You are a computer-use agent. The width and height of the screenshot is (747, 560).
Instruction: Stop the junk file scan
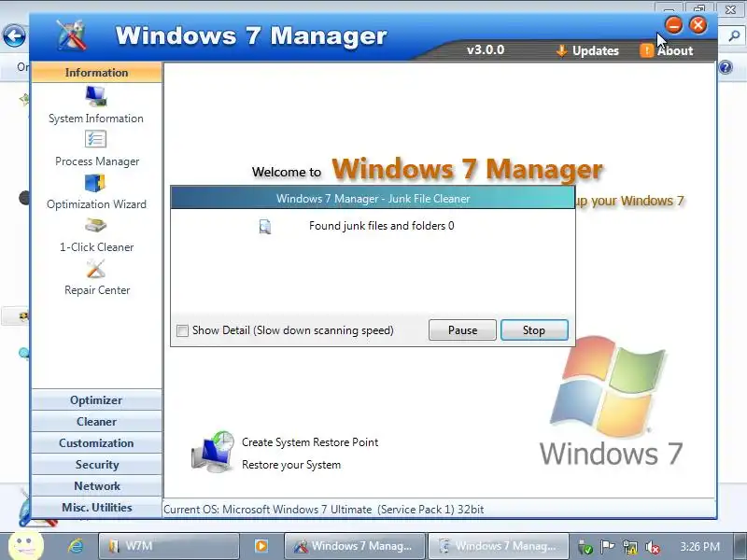[x=534, y=330]
